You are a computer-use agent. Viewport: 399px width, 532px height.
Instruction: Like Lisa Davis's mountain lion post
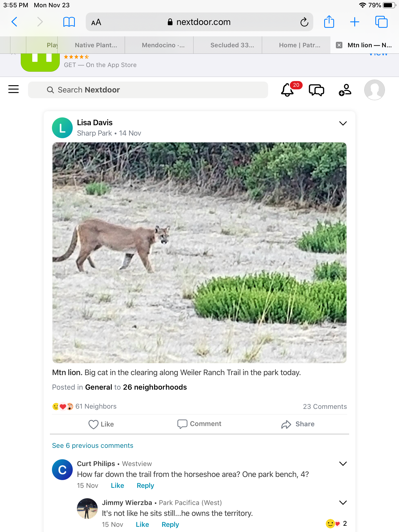[101, 424]
